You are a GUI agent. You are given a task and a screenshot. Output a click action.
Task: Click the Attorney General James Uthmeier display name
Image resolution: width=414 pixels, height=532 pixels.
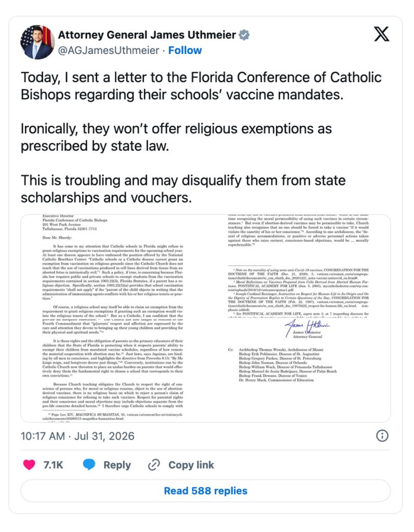pyautogui.click(x=147, y=35)
